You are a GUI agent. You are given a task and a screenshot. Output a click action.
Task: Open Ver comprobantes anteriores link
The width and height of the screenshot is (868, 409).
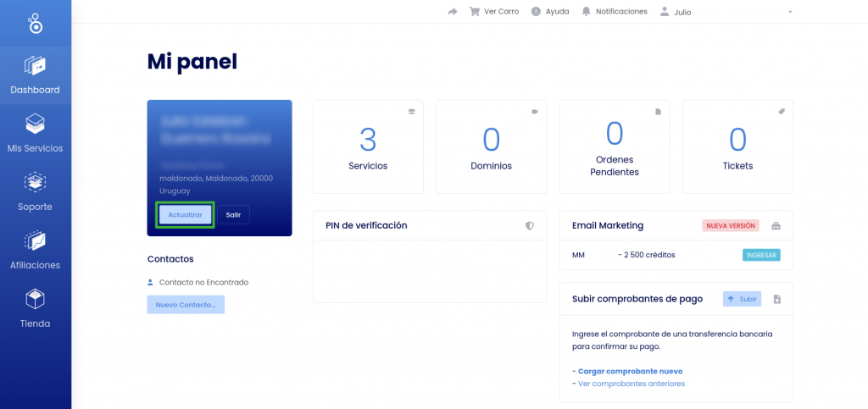point(631,384)
